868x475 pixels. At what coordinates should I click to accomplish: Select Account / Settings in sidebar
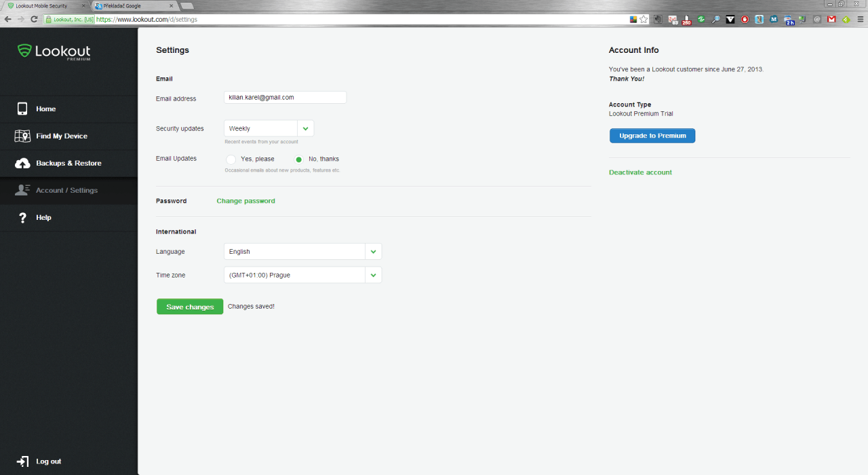[x=68, y=191]
